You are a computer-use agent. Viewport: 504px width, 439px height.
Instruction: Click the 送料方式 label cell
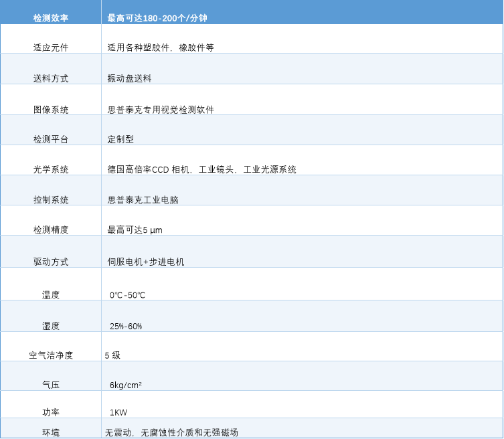pos(51,78)
